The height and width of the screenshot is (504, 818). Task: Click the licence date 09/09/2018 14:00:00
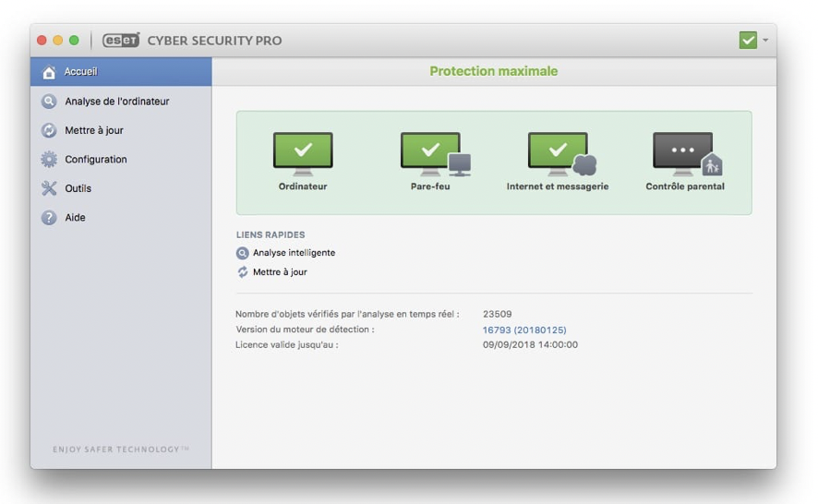click(x=530, y=345)
